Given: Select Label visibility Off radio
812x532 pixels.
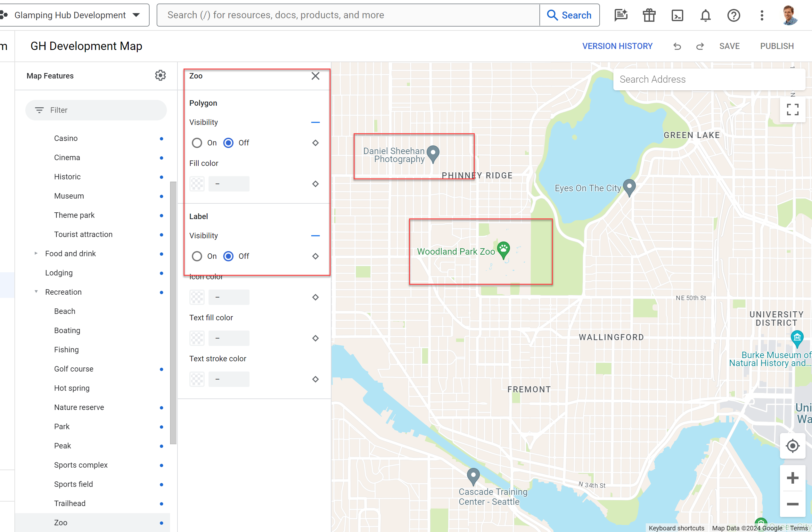Looking at the screenshot, I should pyautogui.click(x=228, y=256).
